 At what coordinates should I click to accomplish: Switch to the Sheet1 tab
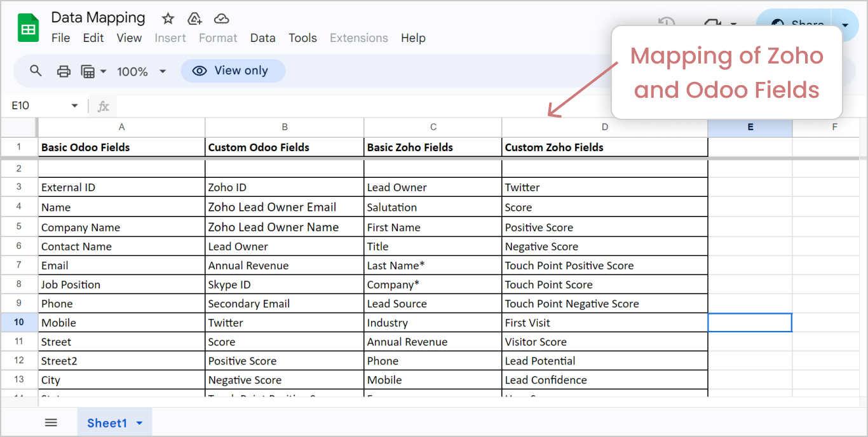[x=107, y=422]
